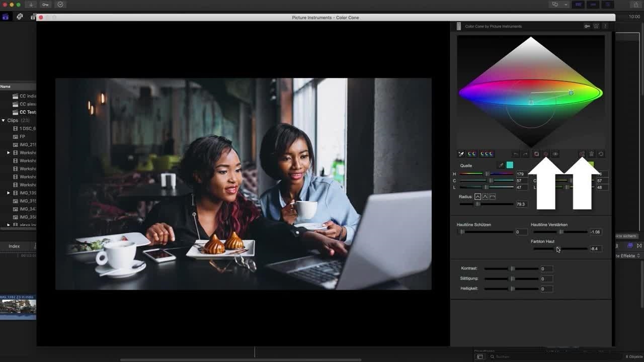Click the two-color cone mode icon
Viewport: 644px width, 362px height.
click(x=472, y=154)
